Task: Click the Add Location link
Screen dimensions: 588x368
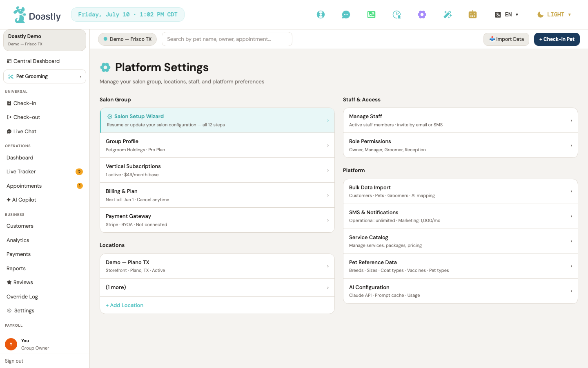Action: click(x=125, y=305)
